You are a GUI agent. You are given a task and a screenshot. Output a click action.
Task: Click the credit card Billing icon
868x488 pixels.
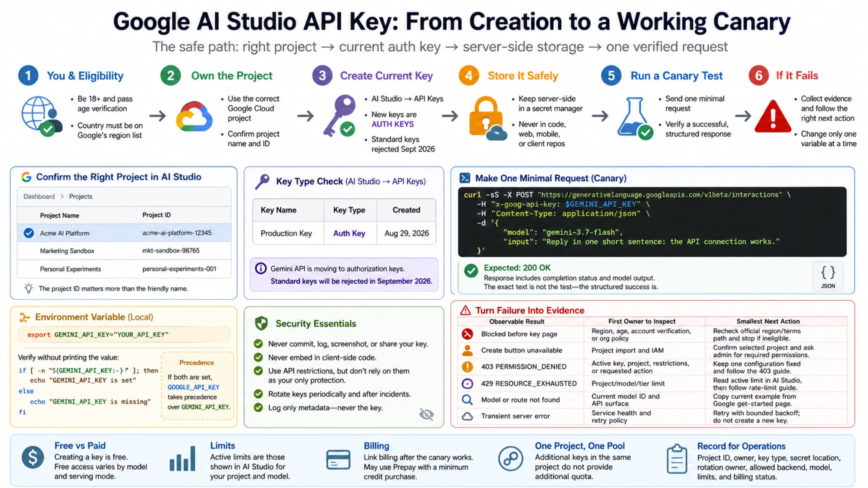338,459
